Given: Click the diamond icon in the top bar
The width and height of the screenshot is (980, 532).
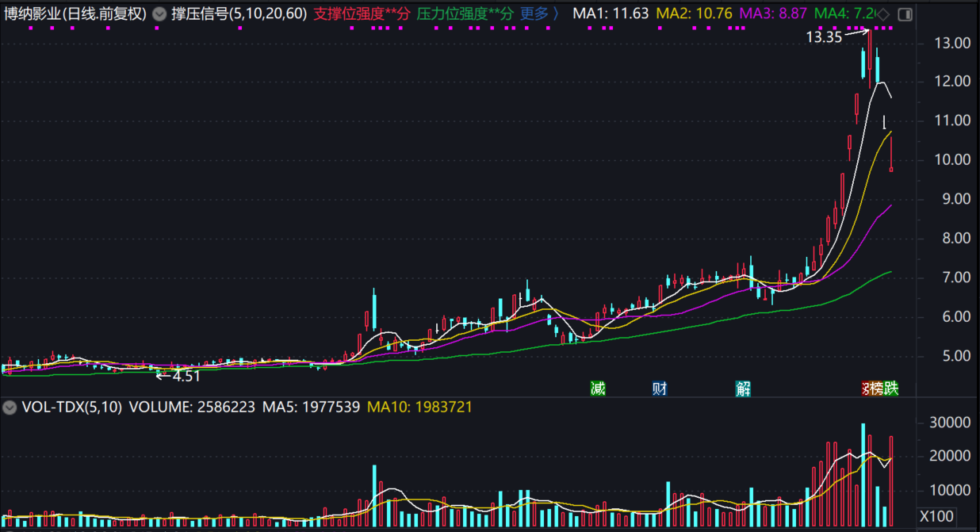Looking at the screenshot, I should click(883, 14).
